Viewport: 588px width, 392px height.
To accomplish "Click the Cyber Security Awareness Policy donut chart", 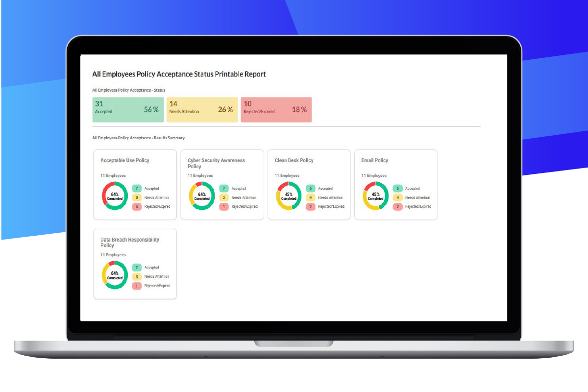I will 202,196.
